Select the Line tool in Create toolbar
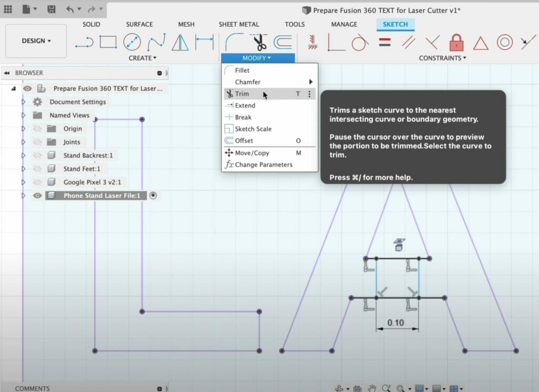The height and width of the screenshot is (392, 539). point(84,42)
